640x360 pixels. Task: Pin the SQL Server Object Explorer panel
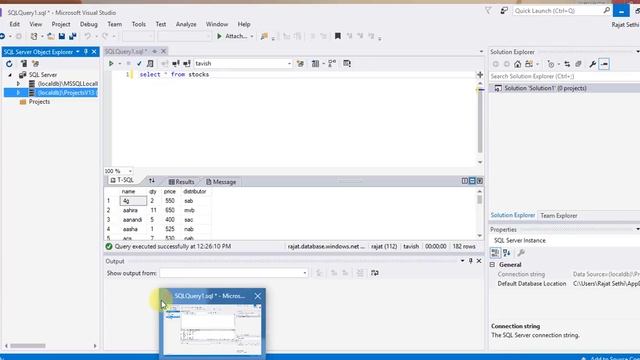(86, 52)
